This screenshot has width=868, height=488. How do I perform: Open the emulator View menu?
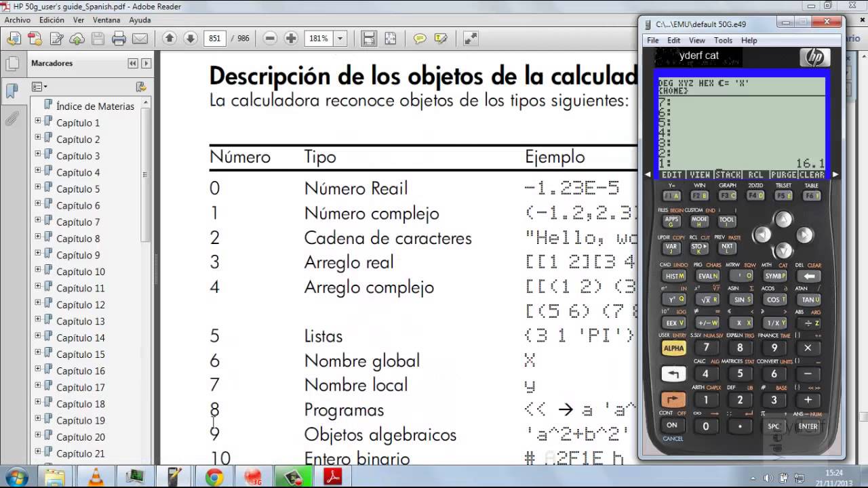696,41
